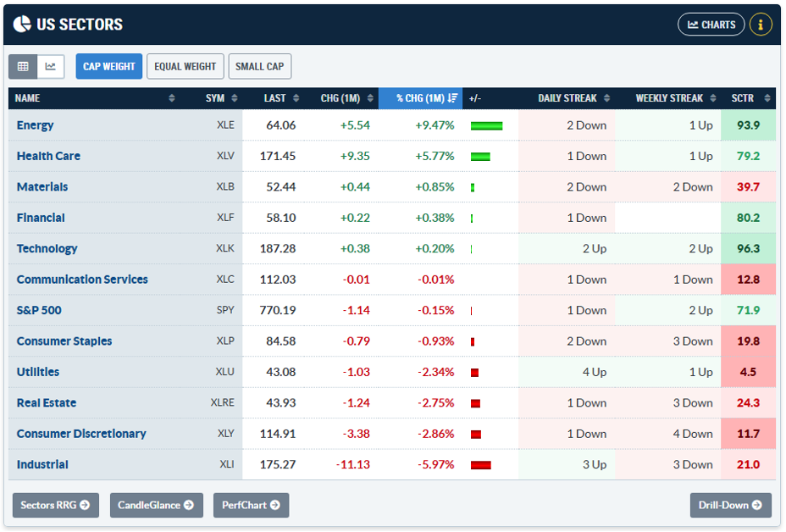Click the XLRE symbol
Image resolution: width=786 pixels, height=532 pixels.
tap(223, 402)
